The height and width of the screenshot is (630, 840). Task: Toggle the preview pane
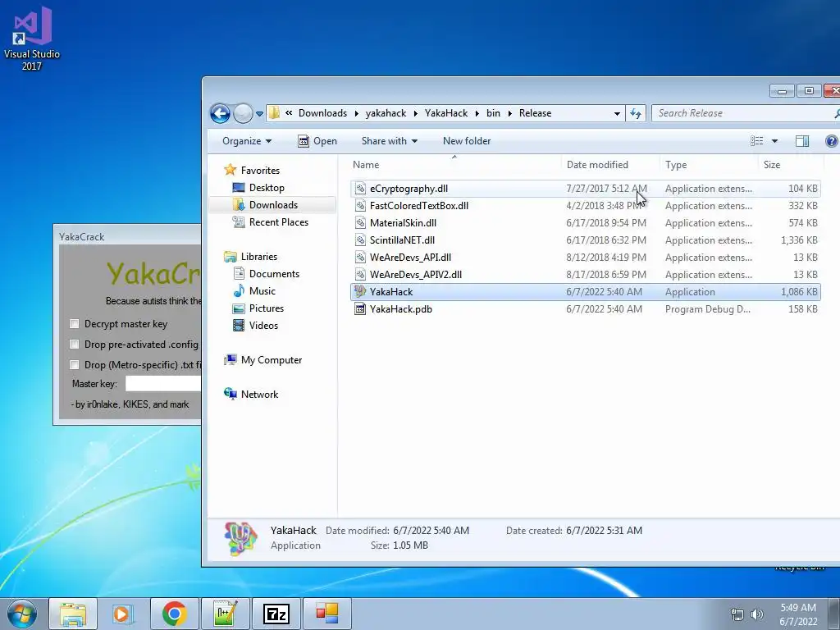coord(802,141)
